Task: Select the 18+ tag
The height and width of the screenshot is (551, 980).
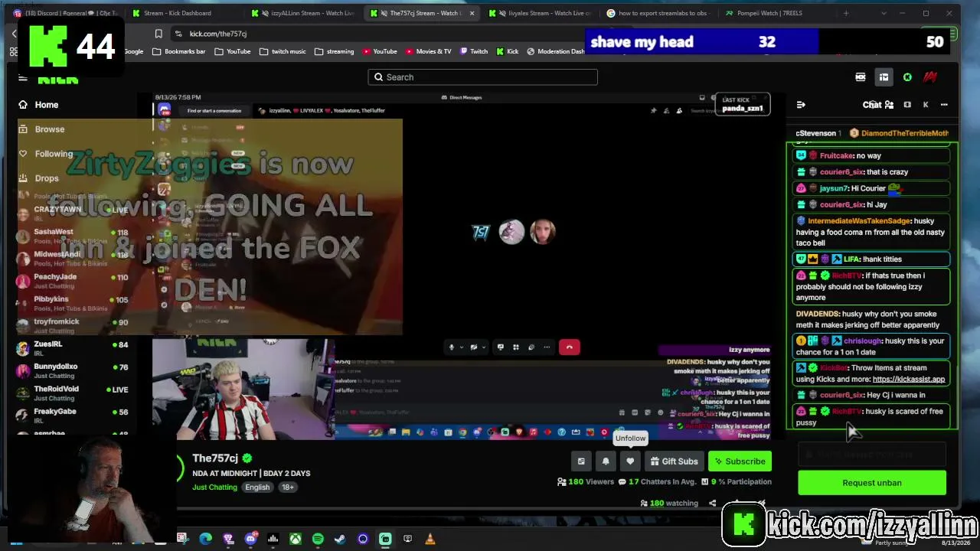Action: point(288,487)
